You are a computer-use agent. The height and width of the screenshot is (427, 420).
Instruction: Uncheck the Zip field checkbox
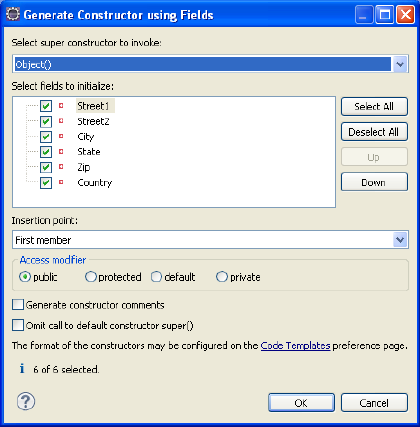click(46, 167)
